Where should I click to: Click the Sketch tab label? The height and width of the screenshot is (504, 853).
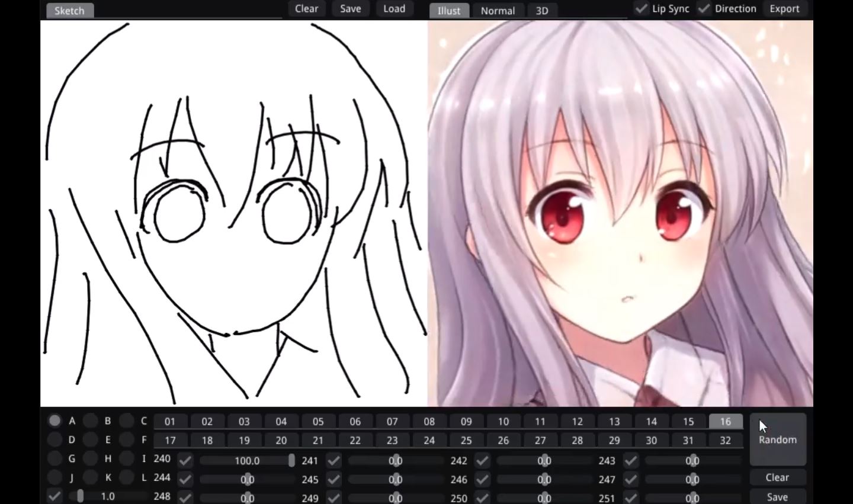(x=69, y=10)
